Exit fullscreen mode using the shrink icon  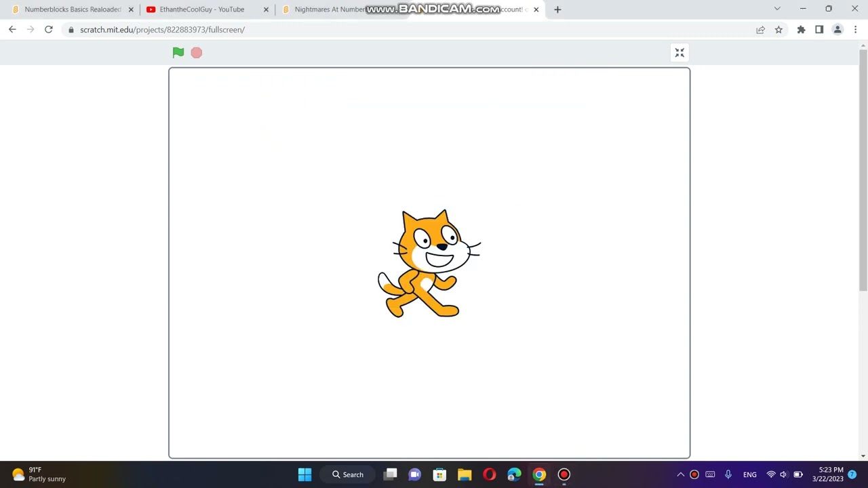tap(679, 53)
